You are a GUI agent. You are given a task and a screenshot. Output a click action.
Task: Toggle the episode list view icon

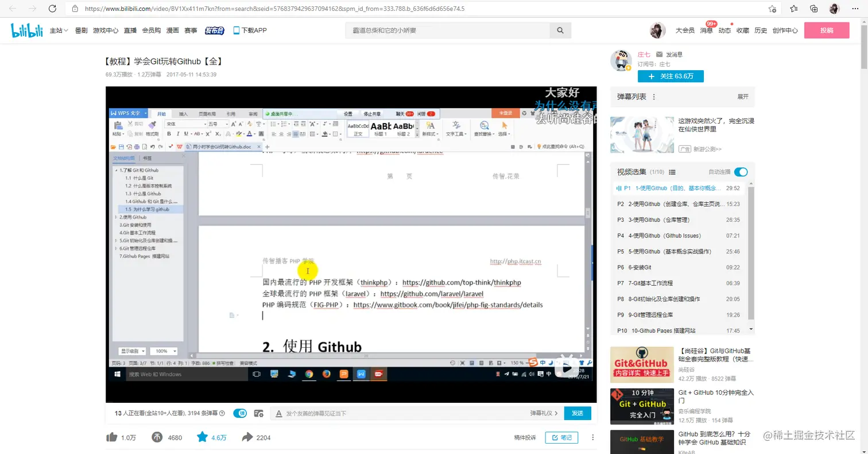[x=672, y=172]
